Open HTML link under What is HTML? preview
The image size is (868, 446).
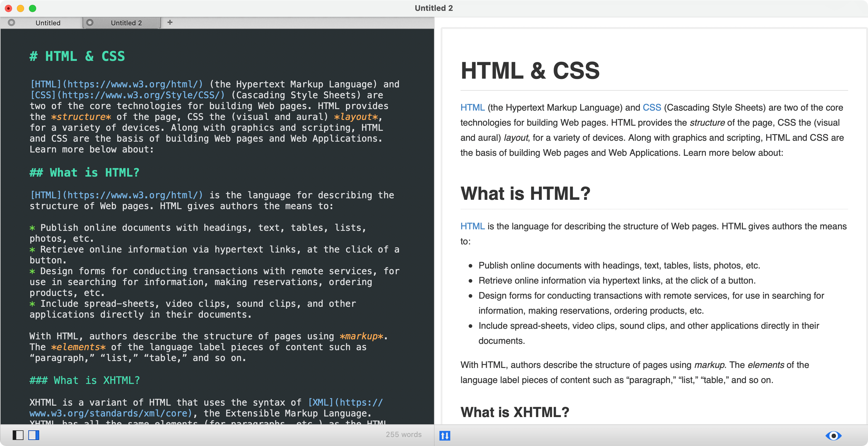tap(472, 226)
